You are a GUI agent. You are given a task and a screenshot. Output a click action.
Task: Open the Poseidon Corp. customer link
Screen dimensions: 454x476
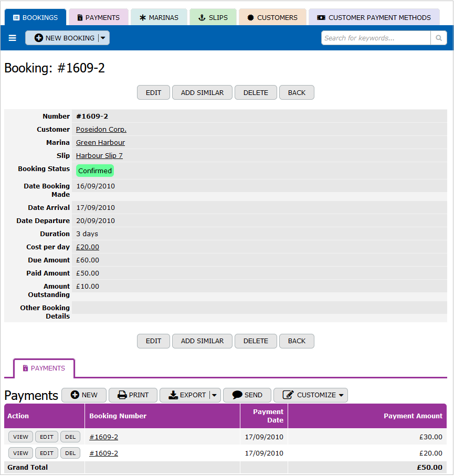pyautogui.click(x=101, y=130)
